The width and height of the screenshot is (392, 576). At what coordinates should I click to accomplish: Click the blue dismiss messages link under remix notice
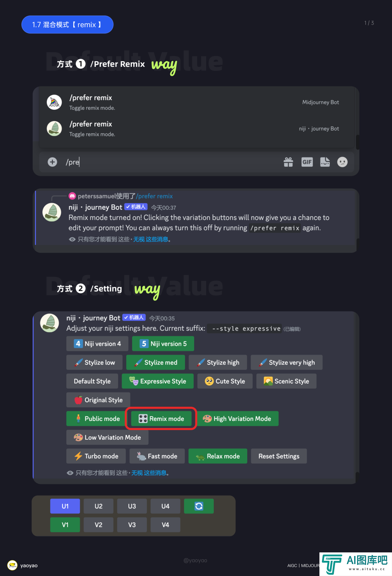151,239
